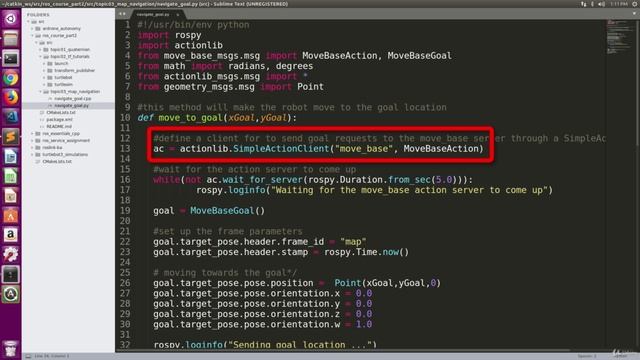Click the tab navigation arrows left of tabs
The width and height of the screenshot is (640, 360).
coord(122,14)
